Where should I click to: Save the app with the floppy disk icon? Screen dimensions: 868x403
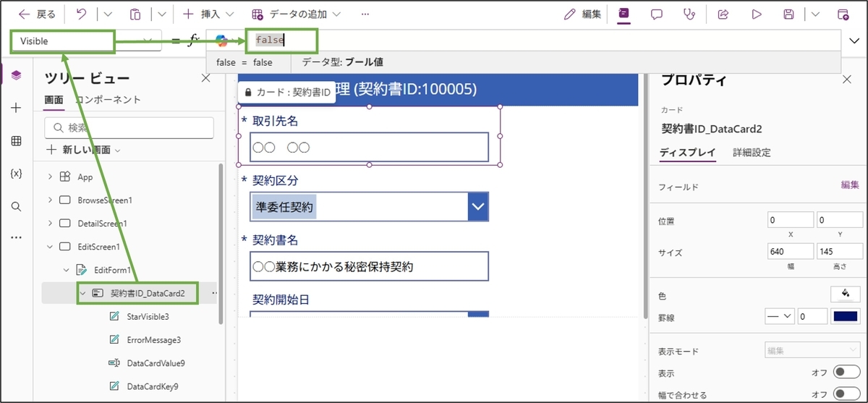(789, 14)
